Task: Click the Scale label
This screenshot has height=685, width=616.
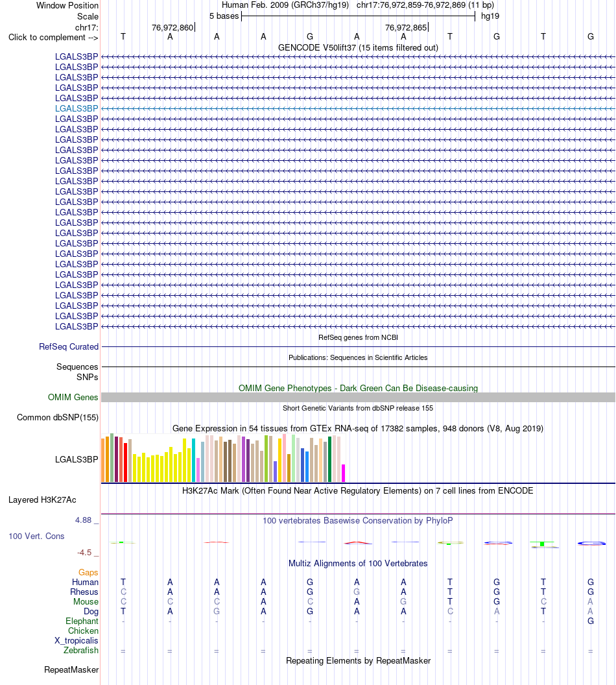Action: tap(88, 16)
